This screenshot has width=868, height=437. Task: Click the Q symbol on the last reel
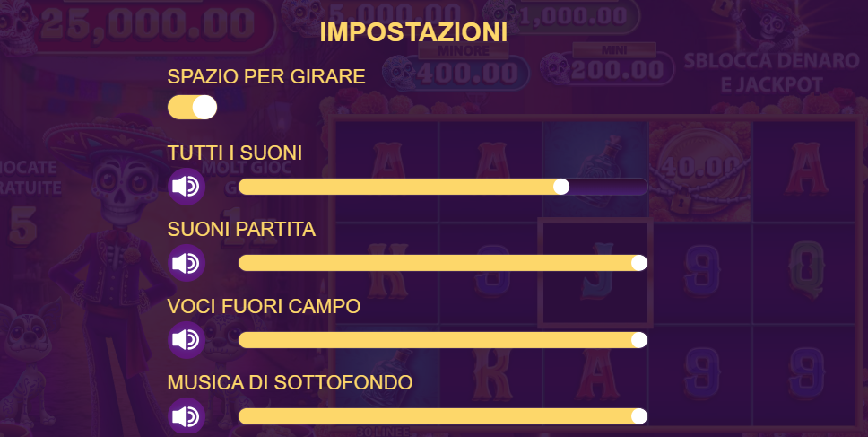click(x=807, y=270)
